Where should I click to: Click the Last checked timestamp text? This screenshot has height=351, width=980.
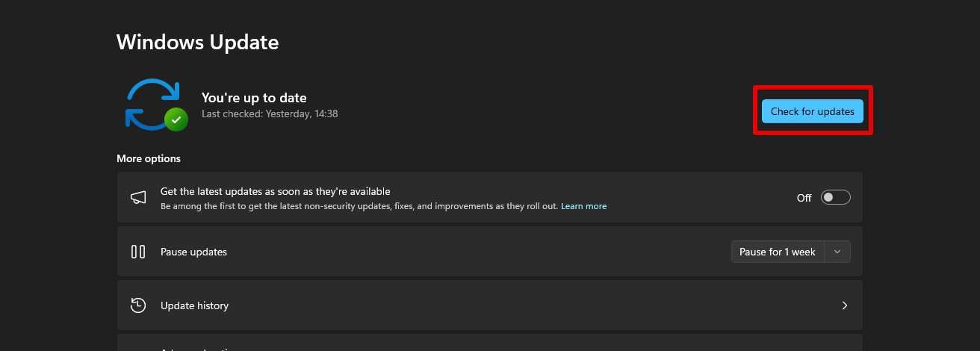click(270, 114)
